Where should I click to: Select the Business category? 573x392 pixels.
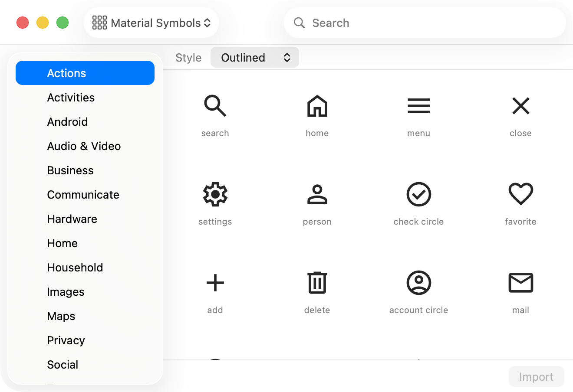point(85,170)
